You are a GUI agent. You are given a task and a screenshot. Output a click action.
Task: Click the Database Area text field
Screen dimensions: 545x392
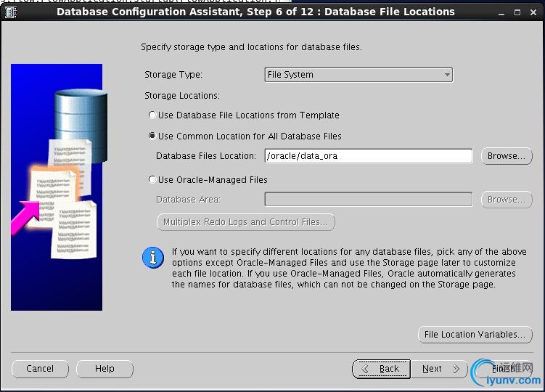point(368,200)
